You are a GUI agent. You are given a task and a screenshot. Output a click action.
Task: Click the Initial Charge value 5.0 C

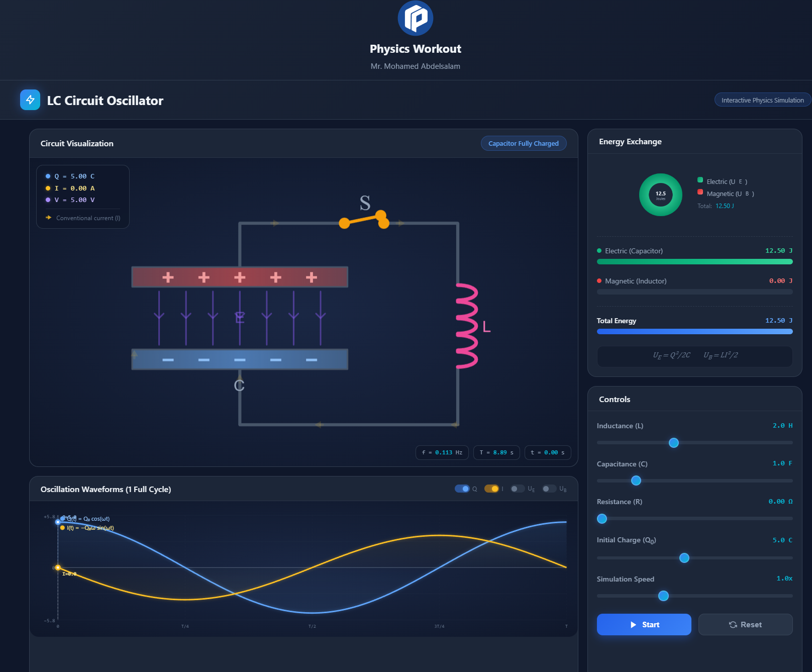(782, 540)
